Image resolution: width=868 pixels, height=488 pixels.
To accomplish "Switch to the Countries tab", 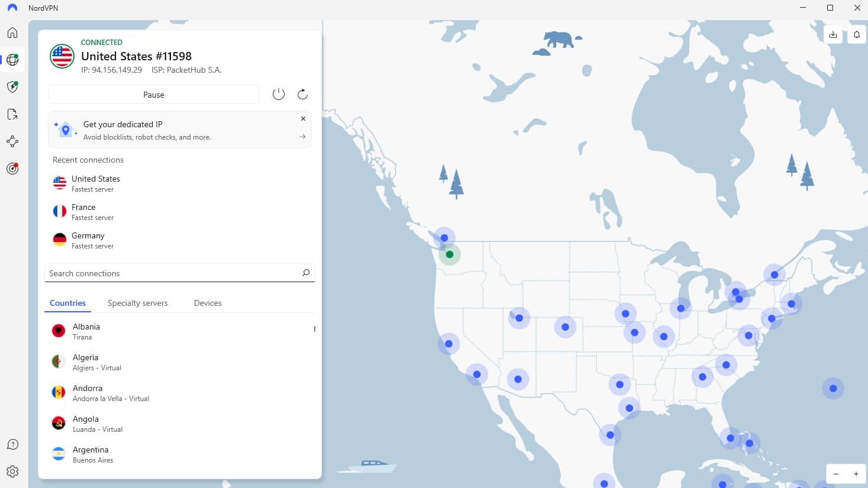I will (67, 303).
